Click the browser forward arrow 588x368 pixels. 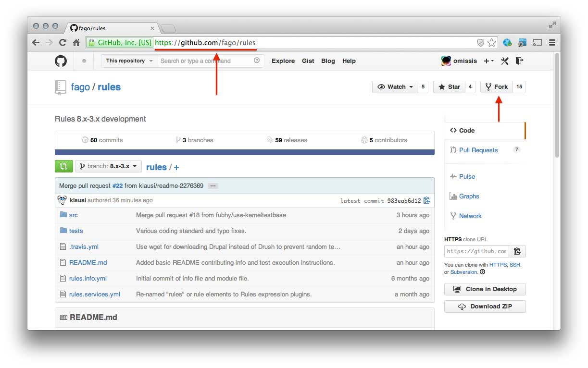49,43
